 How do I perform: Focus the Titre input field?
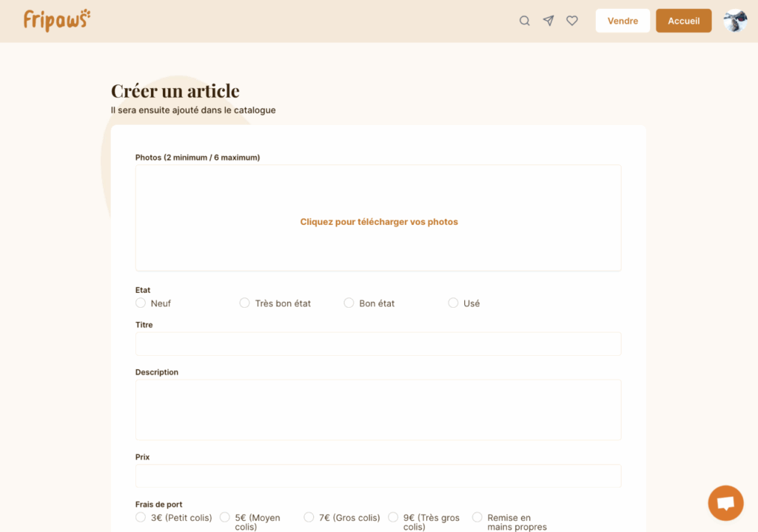378,344
